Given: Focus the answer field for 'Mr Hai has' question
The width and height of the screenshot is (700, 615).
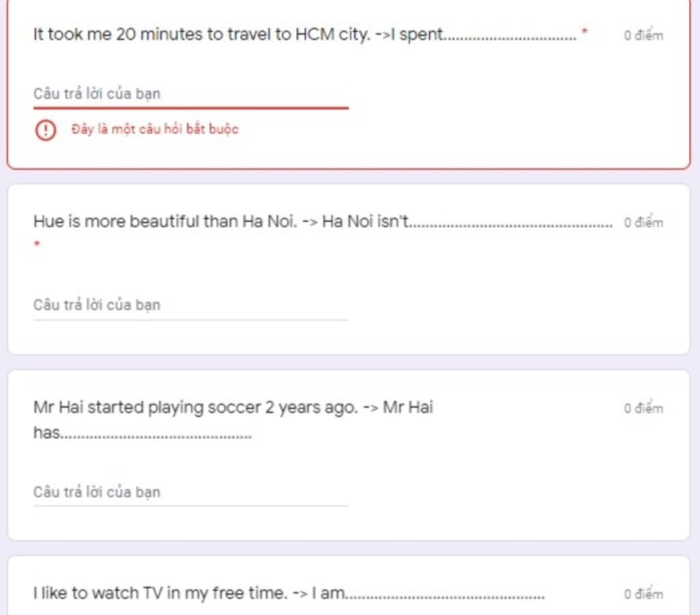Looking at the screenshot, I should [191, 492].
